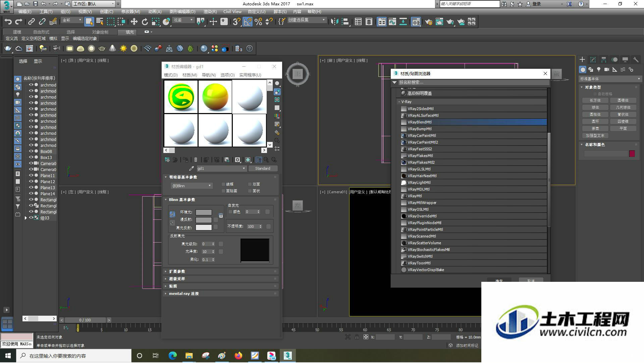Enable the 面贴图 face map checkbox
Image resolution: width=644 pixels, height=363 pixels.
point(223,191)
